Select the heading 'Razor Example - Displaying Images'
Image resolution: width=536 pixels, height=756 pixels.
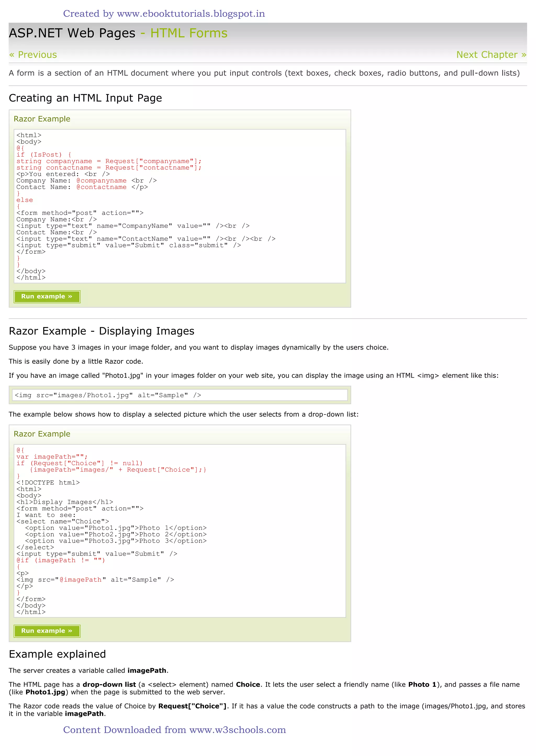[102, 331]
